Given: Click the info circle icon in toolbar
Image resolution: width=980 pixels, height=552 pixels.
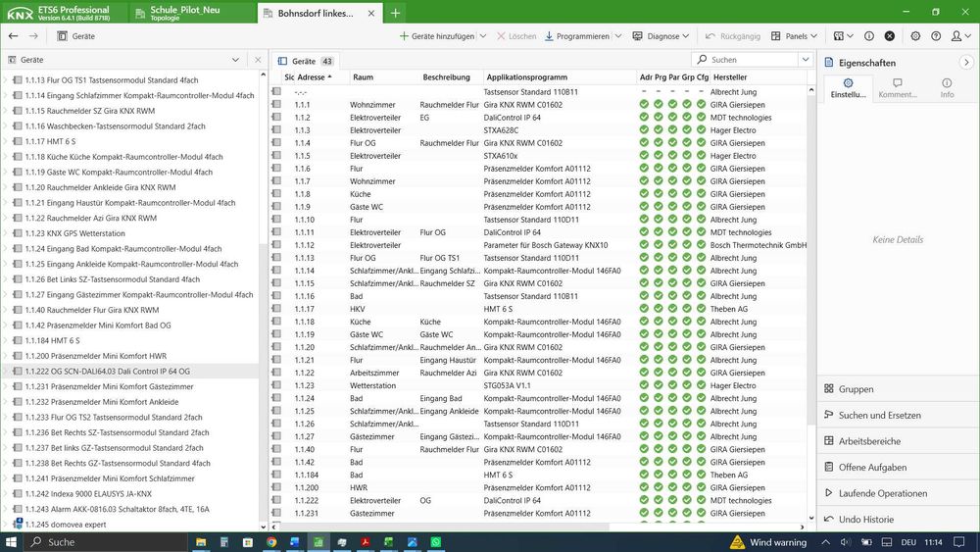Looking at the screenshot, I should tap(868, 36).
